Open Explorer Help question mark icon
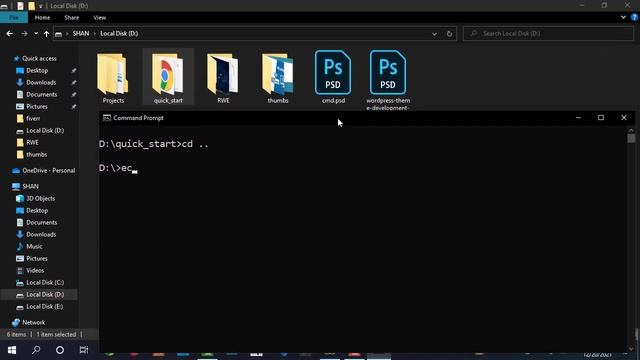The width and height of the screenshot is (640, 360). pos(635,17)
